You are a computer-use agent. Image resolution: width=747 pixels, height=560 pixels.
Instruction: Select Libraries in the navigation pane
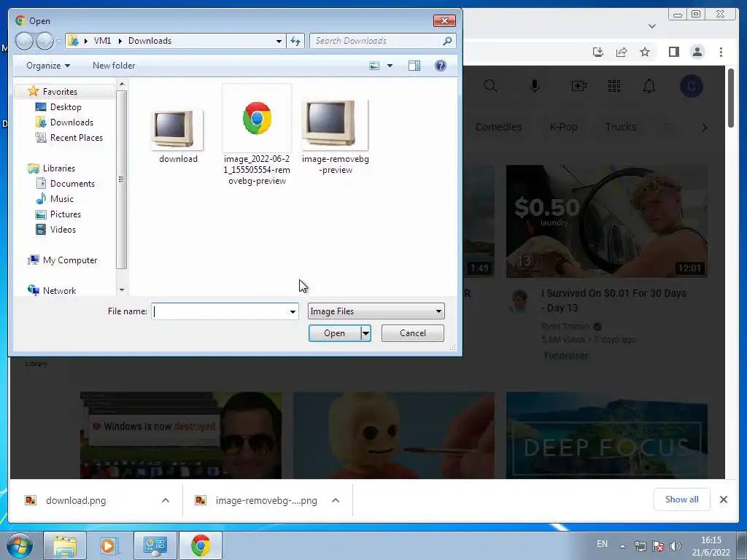(58, 168)
